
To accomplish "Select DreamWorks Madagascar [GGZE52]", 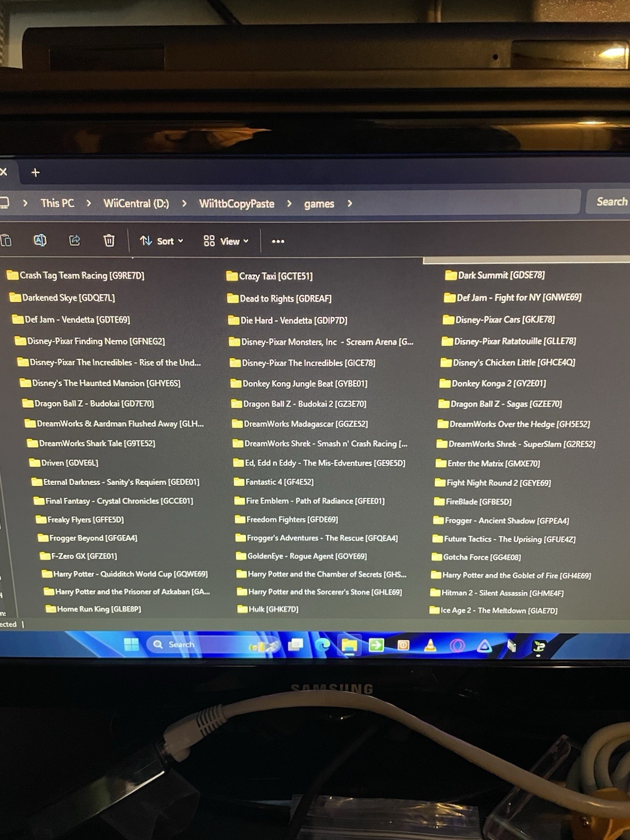I will (300, 424).
